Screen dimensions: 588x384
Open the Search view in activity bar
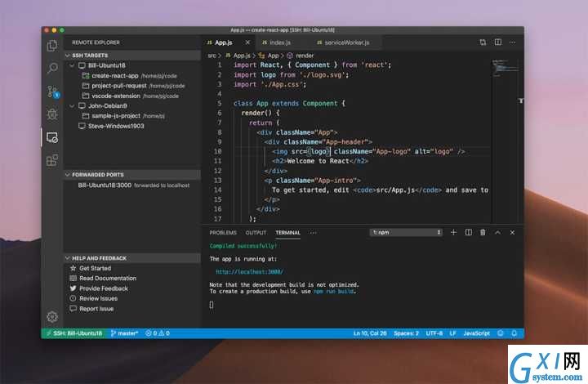point(52,69)
